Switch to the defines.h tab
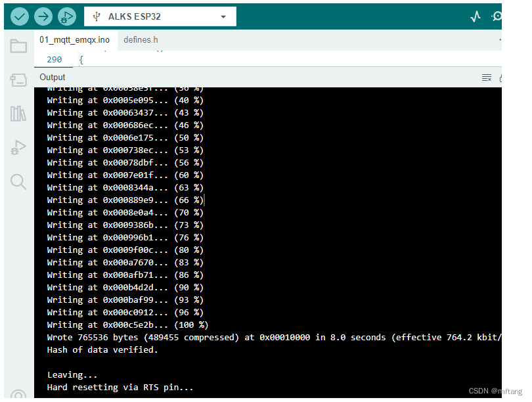 [x=140, y=39]
